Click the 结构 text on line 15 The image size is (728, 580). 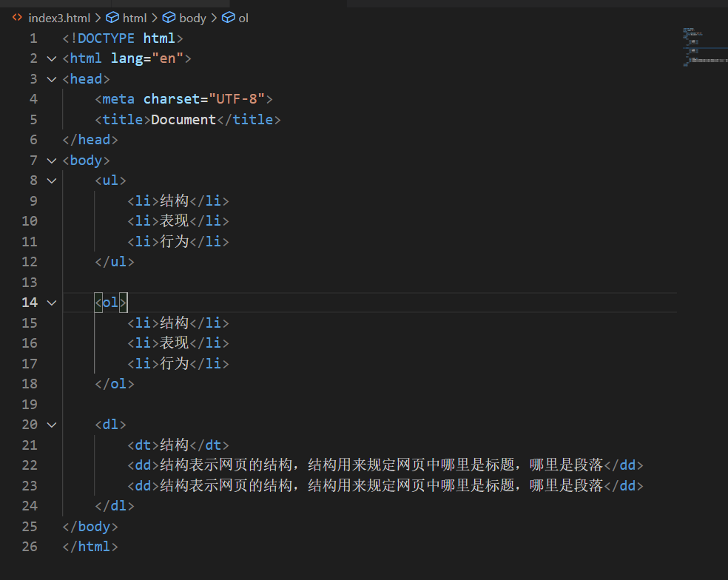click(174, 323)
